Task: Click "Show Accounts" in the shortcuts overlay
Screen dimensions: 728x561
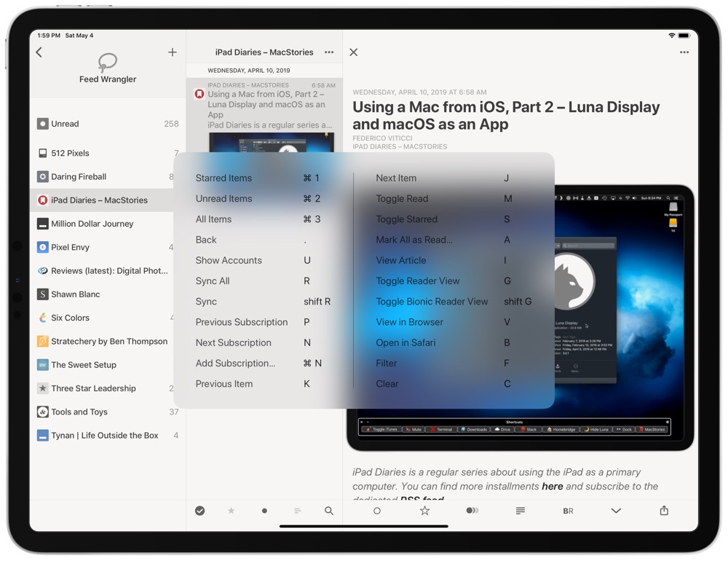Action: [x=229, y=260]
